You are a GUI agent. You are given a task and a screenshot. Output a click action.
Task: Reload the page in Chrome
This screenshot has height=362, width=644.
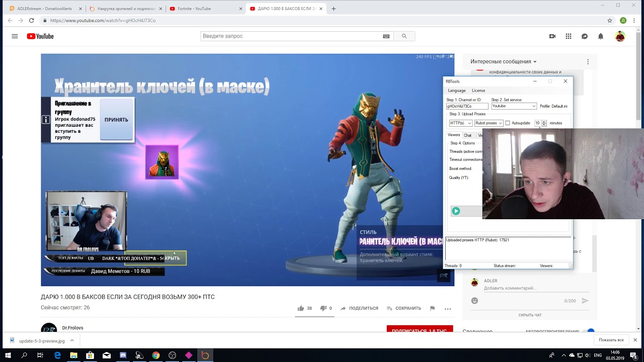(31, 21)
